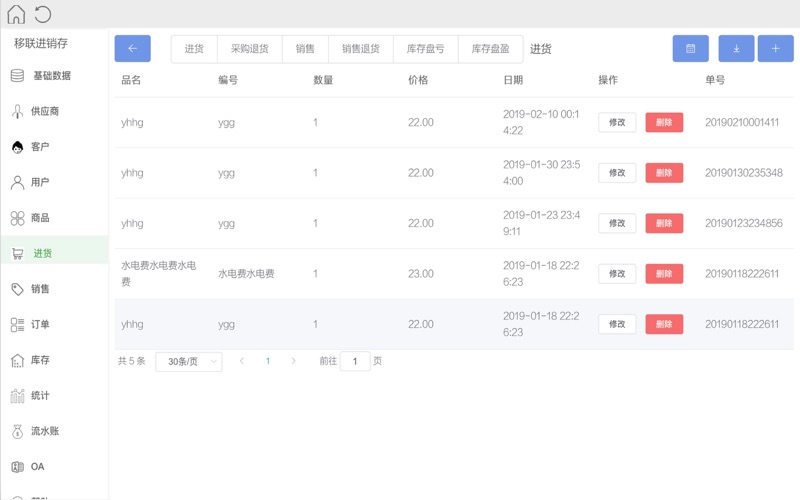The width and height of the screenshot is (800, 500).
Task: Open 客户 customer face icon
Action: point(17,147)
